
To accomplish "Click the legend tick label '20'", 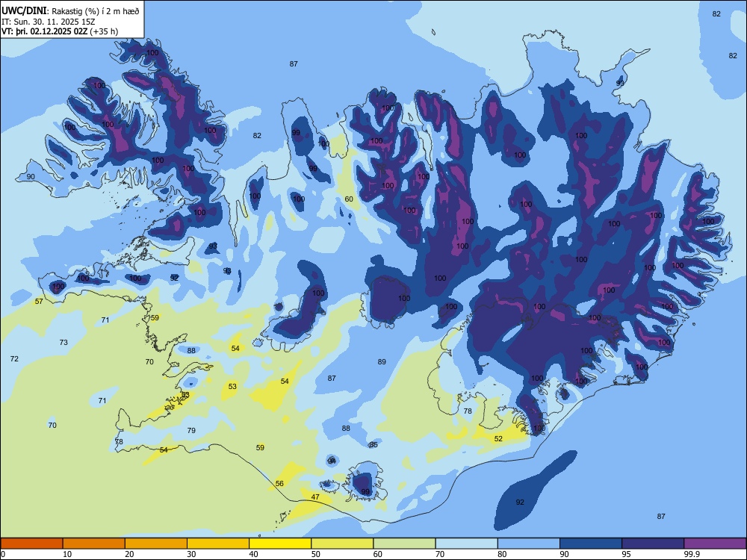I will click(129, 554).
